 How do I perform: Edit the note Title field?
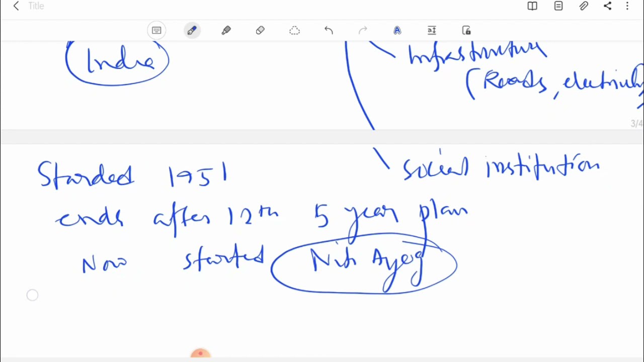click(x=36, y=6)
